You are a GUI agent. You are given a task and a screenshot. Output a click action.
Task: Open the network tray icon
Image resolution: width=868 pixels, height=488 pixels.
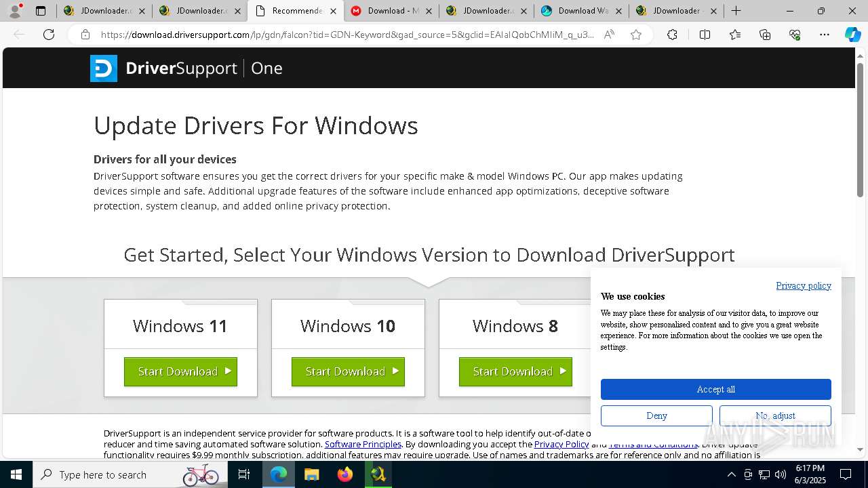click(764, 474)
